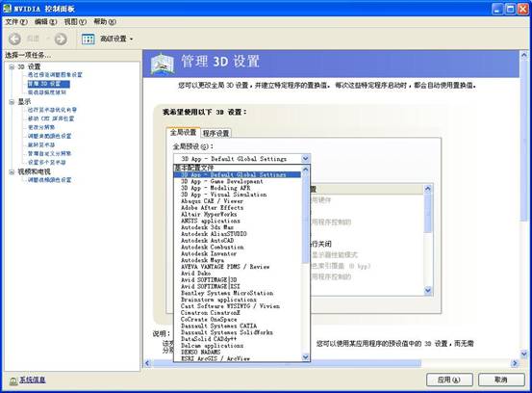Open the 文件 menu
The image size is (532, 393).
coord(16,22)
